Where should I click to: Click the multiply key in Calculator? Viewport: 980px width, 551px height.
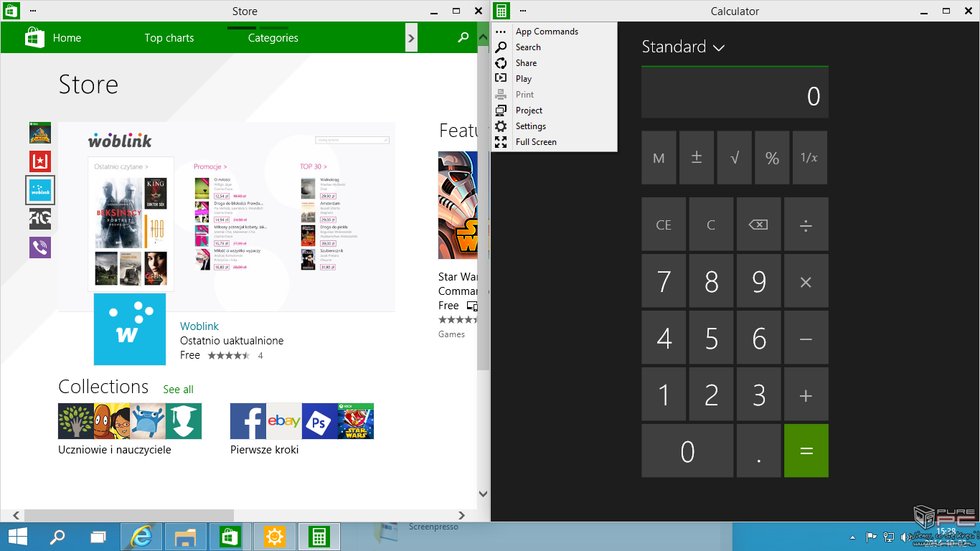pyautogui.click(x=806, y=281)
